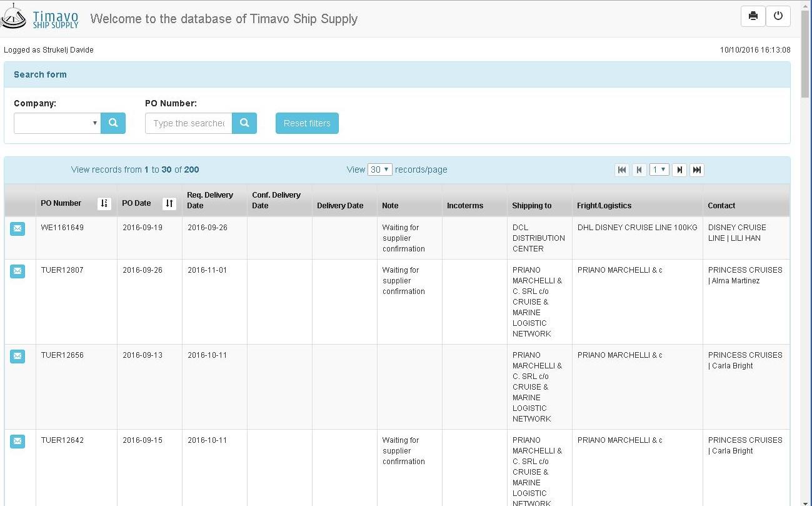
Task: Search by company magnifier button
Action: point(113,123)
